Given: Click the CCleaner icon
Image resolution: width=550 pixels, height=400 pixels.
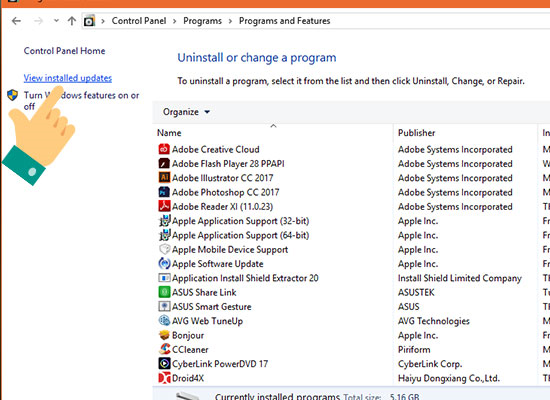Looking at the screenshot, I should coord(164,349).
